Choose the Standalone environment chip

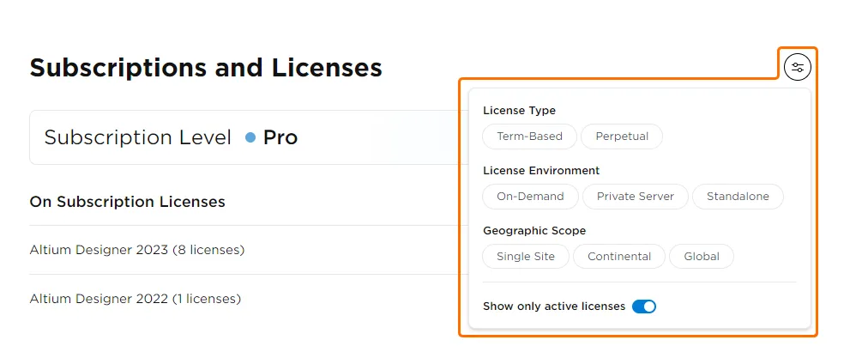[x=738, y=197]
